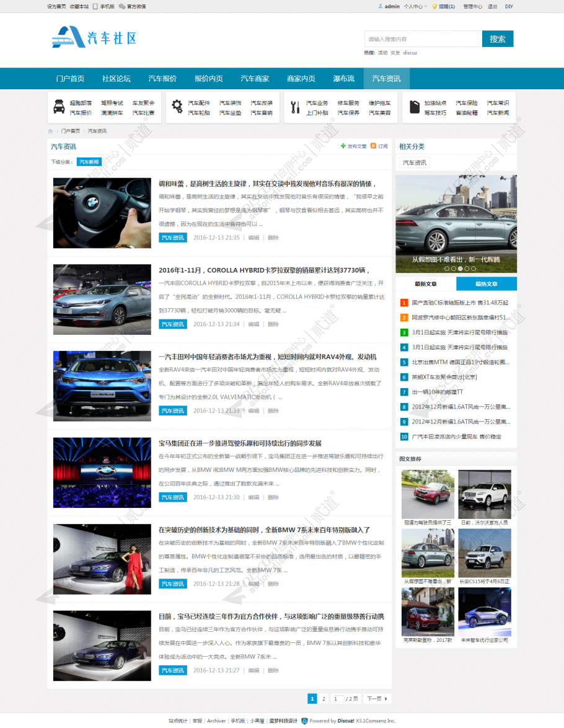This screenshot has width=564, height=728.
Task: Click the 汽车社区 site logo
Action: (94, 37)
